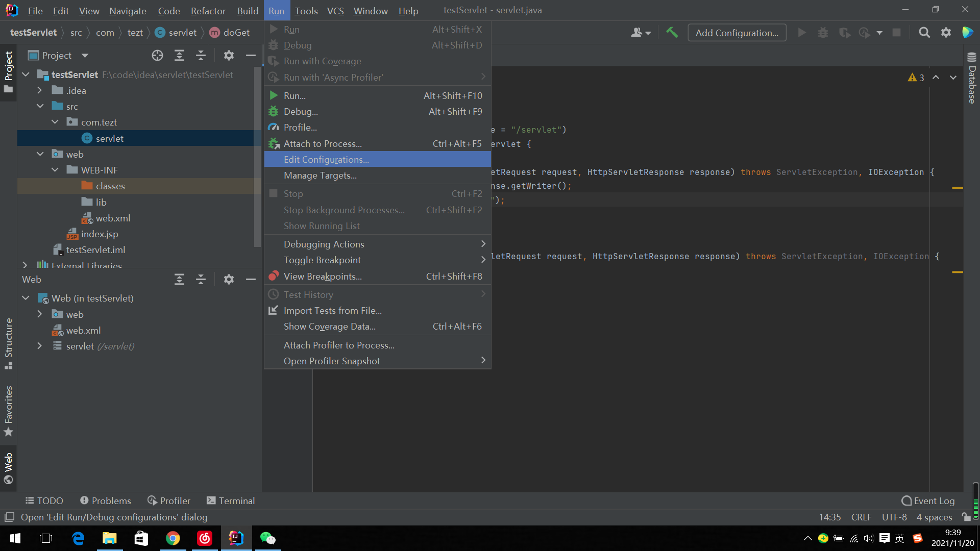Collapse all in the Project panel
Screen dimensions: 980x551
201,56
